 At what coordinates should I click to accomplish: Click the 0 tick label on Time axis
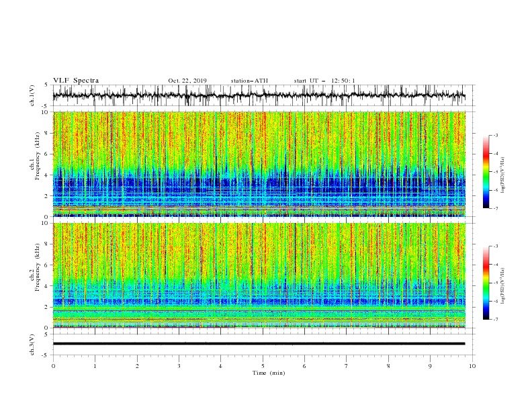53,366
